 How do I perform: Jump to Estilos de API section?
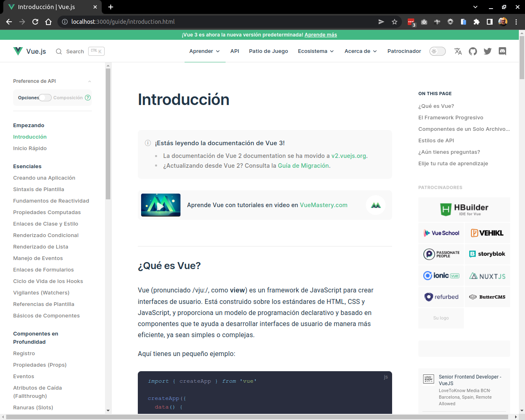[436, 141]
